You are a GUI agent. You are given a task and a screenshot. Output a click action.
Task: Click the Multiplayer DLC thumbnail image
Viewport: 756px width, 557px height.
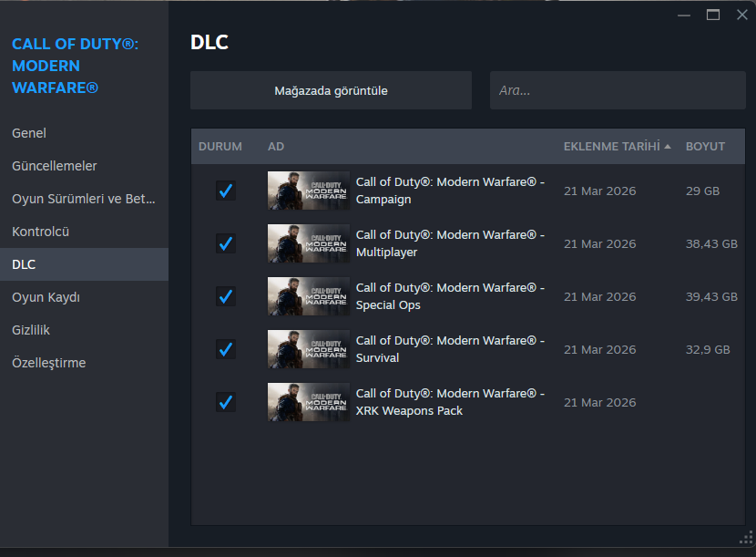click(x=309, y=243)
